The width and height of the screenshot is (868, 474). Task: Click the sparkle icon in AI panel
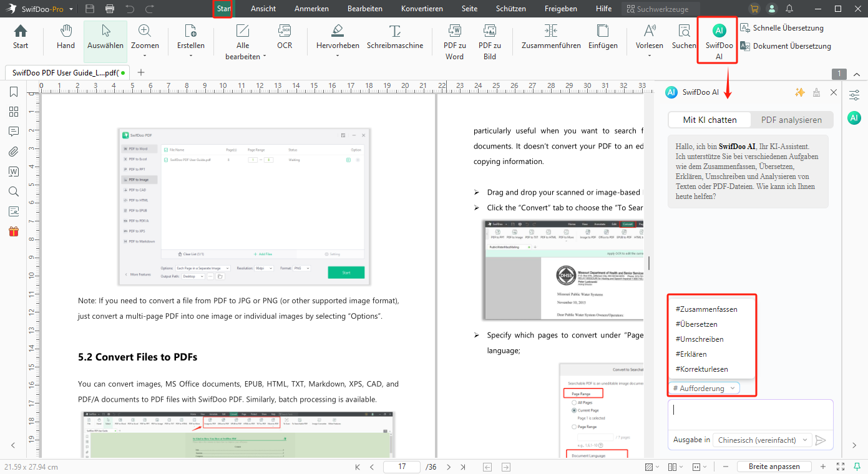pos(799,92)
